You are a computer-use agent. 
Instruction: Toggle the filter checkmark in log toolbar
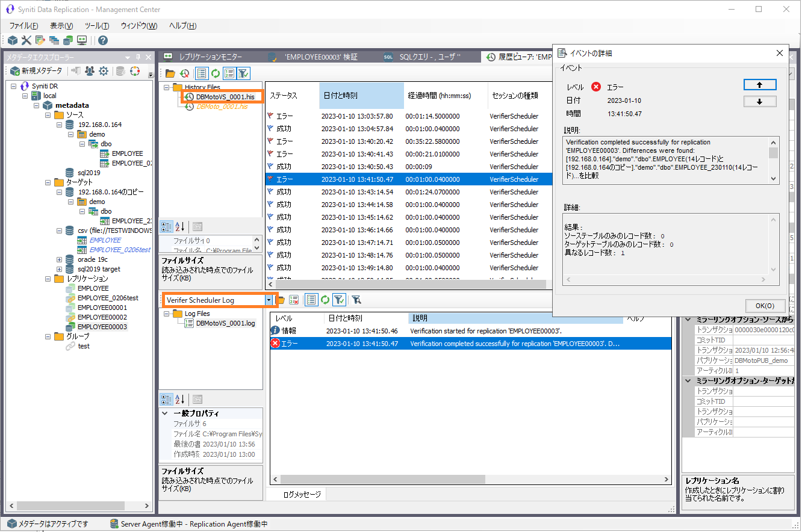pyautogui.click(x=339, y=300)
